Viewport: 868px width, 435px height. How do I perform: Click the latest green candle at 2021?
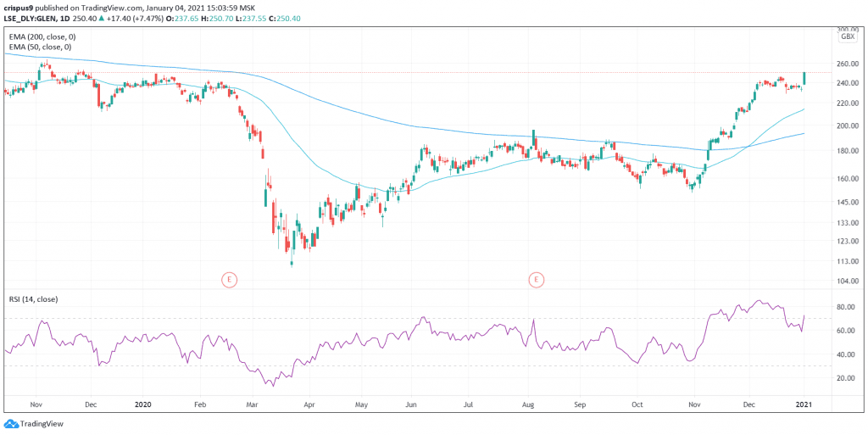pos(804,78)
